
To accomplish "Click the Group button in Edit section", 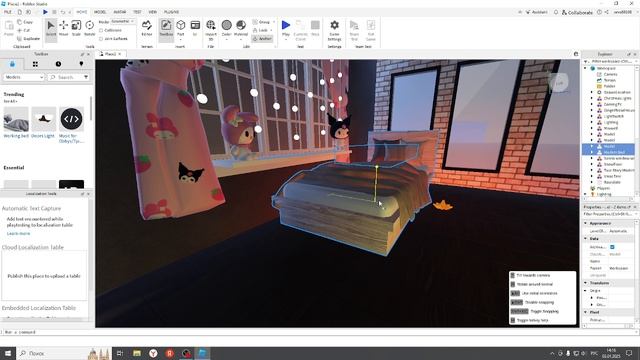I will pyautogui.click(x=262, y=22).
